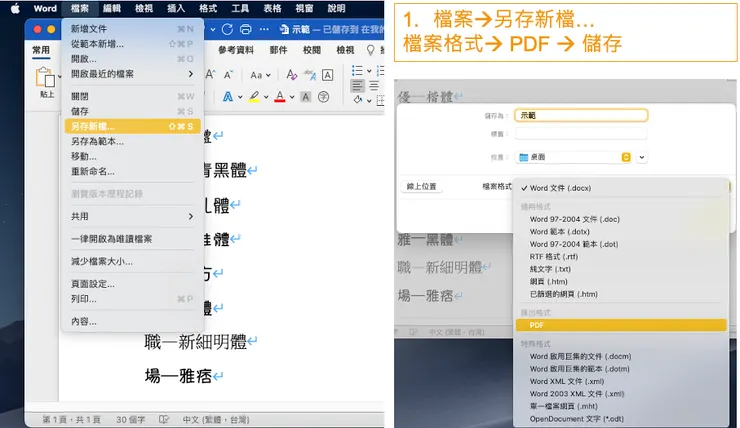This screenshot has width=740, height=428.
Task: Click the red Font color A icon
Action: [280, 97]
